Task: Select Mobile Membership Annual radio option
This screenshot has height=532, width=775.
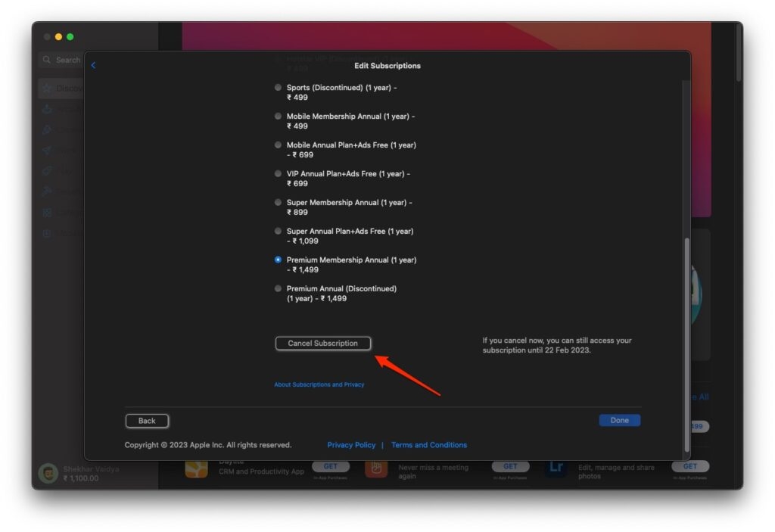Action: (279, 117)
